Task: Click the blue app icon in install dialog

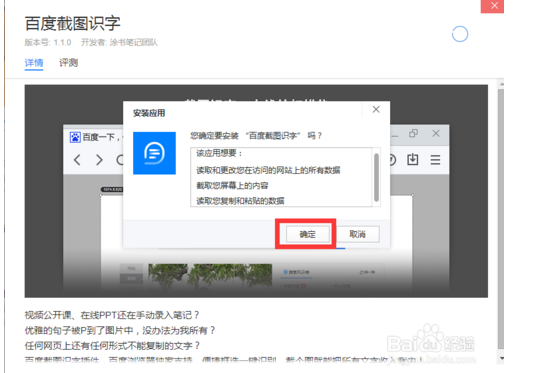Action: [x=154, y=153]
